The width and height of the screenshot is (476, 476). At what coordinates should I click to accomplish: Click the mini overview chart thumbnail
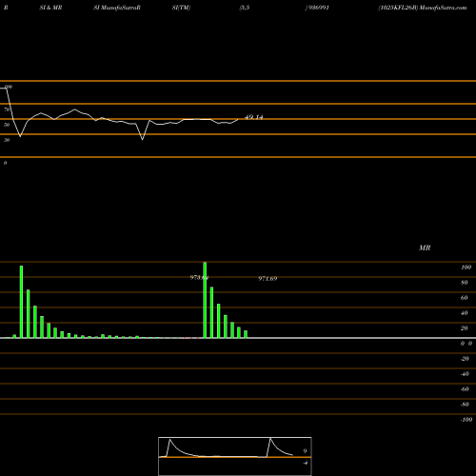[x=235, y=456]
